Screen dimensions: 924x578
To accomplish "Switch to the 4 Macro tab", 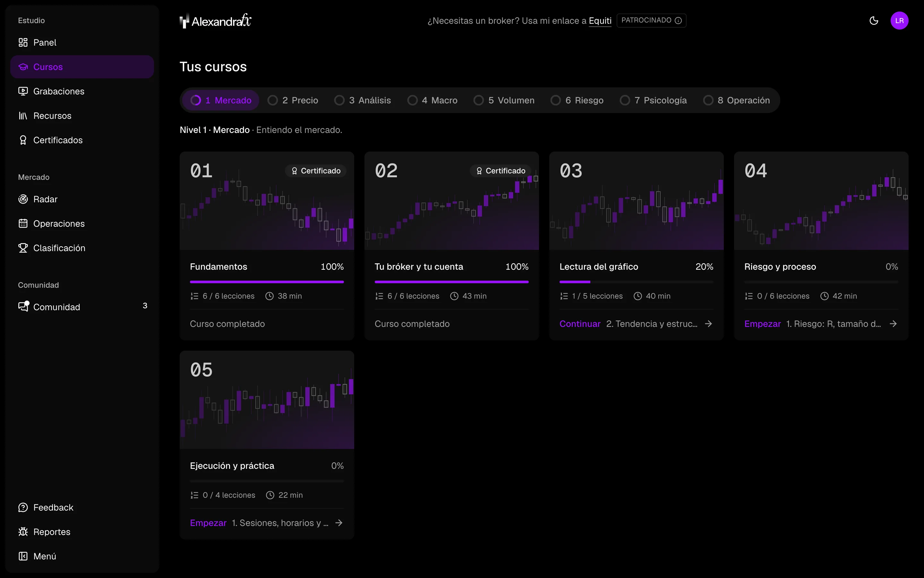I will [432, 100].
